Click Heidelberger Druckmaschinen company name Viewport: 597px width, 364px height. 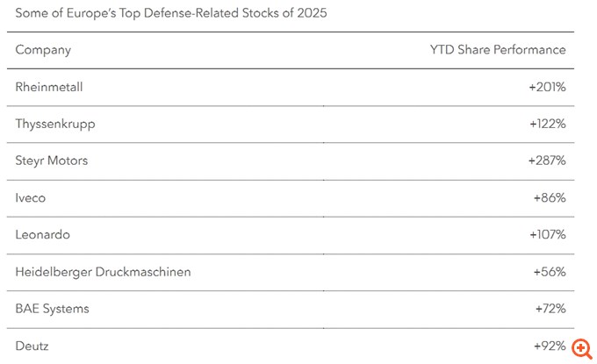[x=103, y=272]
